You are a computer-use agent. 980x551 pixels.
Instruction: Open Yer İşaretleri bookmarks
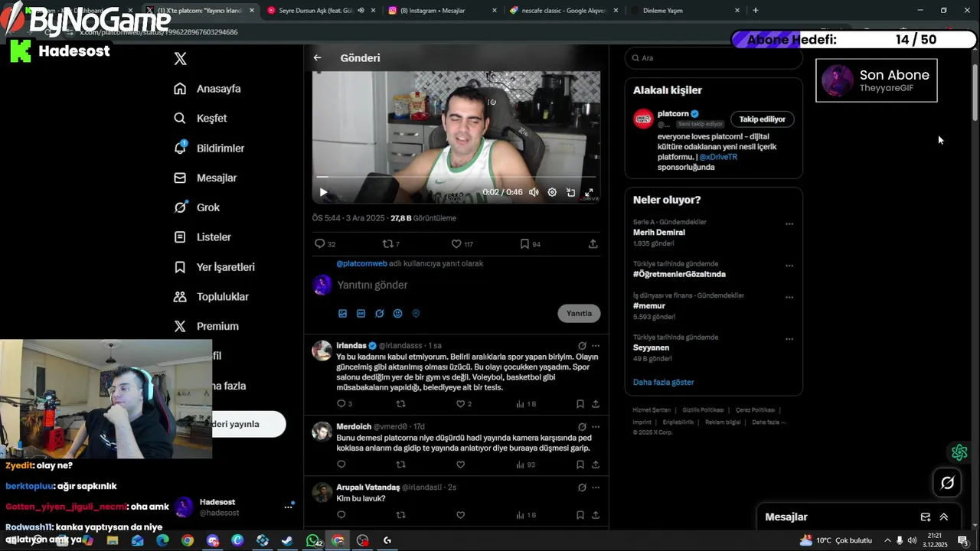click(214, 267)
